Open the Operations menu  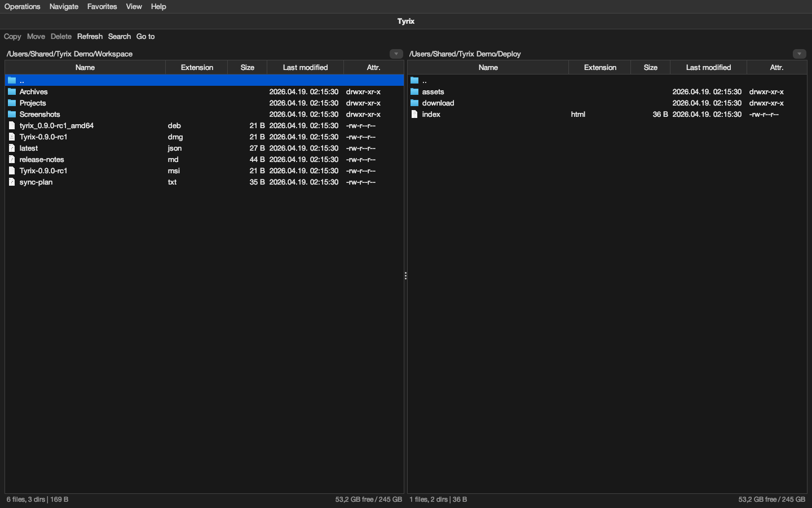[x=22, y=6]
